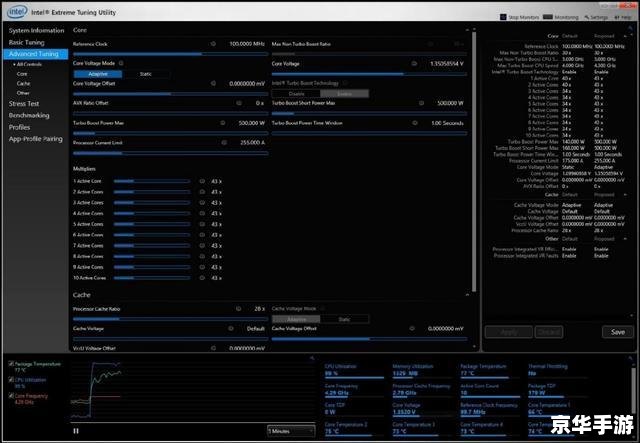Click the info icon beside Core Voltage value
This screenshot has width=640, height=443.
414,64
